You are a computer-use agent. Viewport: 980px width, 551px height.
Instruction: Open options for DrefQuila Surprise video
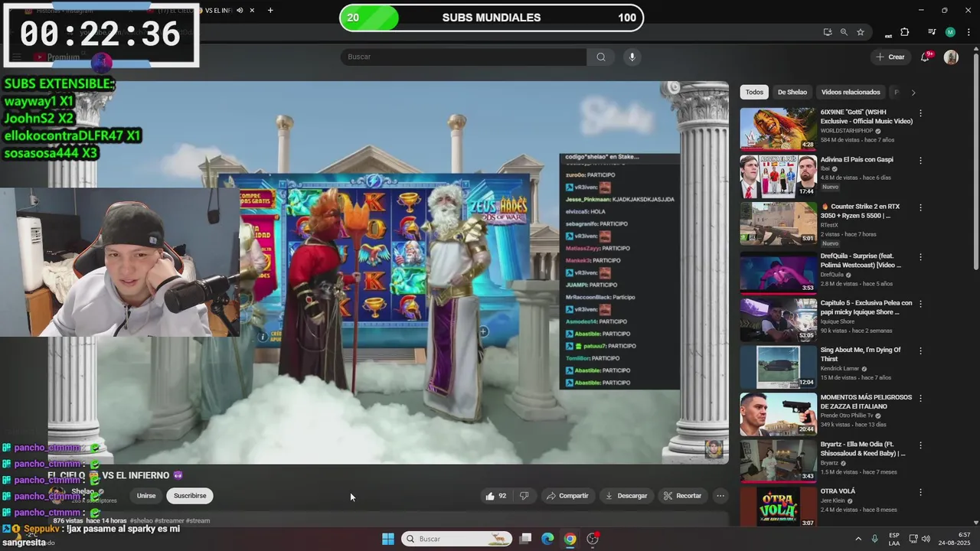click(920, 256)
